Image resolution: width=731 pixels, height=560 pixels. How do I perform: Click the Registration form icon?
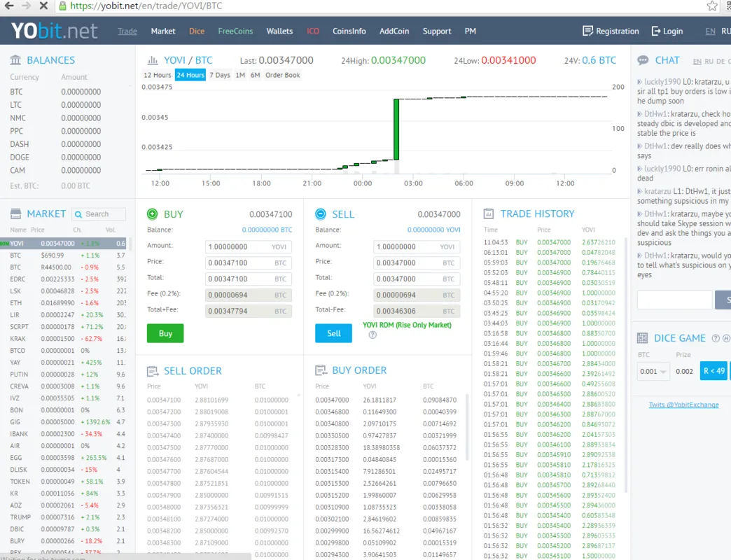coord(587,31)
